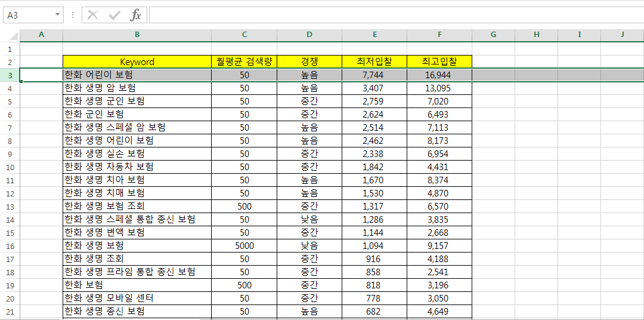Select cell 한화 생명 스페셜 통합 종신 보험
Image resolution: width=644 pixels, height=320 pixels.
coord(137,219)
